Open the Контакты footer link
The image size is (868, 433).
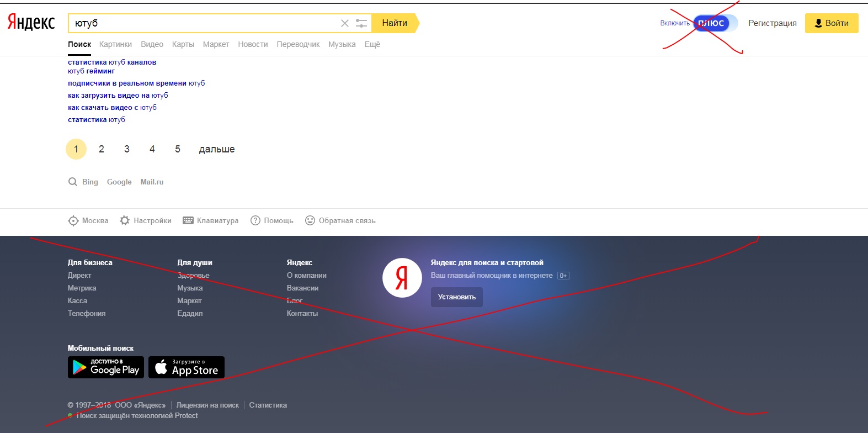[x=302, y=313]
